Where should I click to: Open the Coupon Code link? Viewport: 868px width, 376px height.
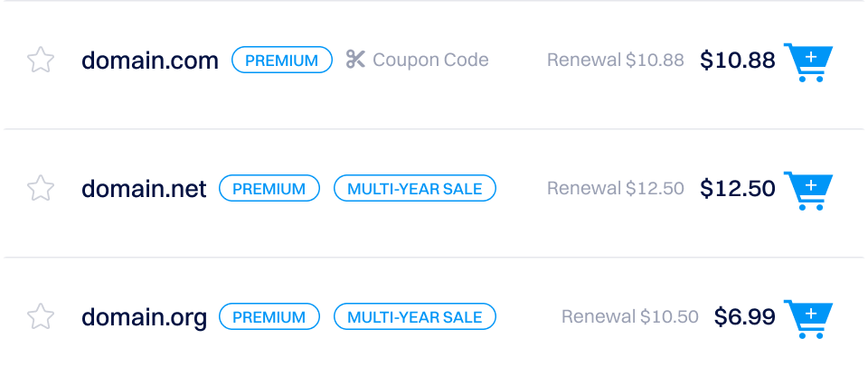(430, 61)
